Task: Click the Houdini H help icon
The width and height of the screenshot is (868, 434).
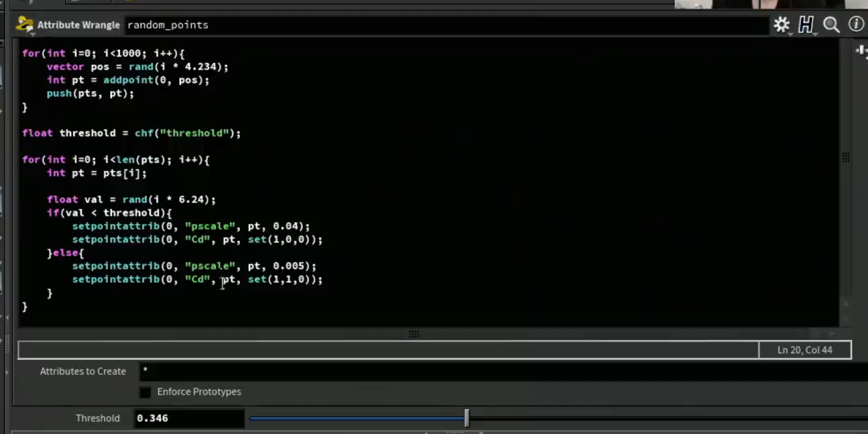Action: click(x=806, y=25)
